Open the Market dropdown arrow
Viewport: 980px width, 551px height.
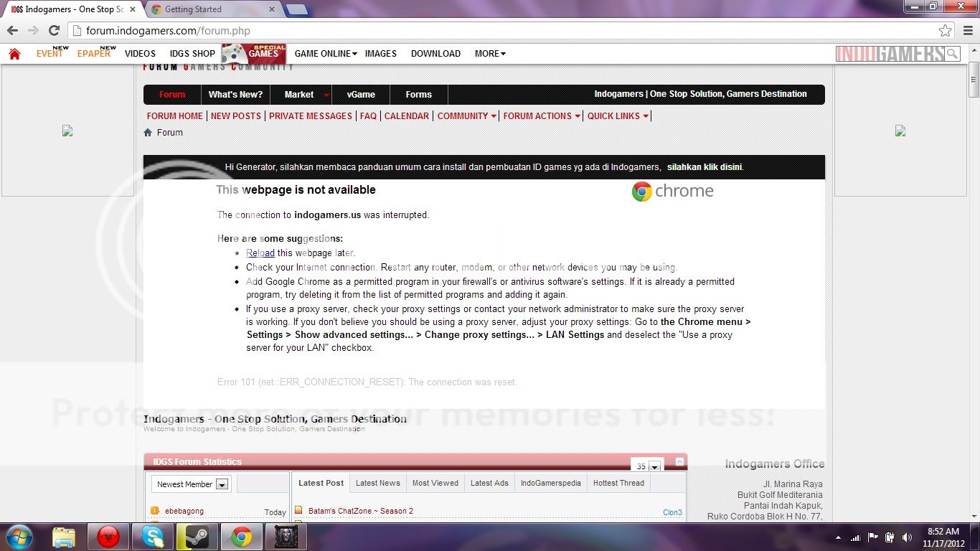(x=326, y=95)
